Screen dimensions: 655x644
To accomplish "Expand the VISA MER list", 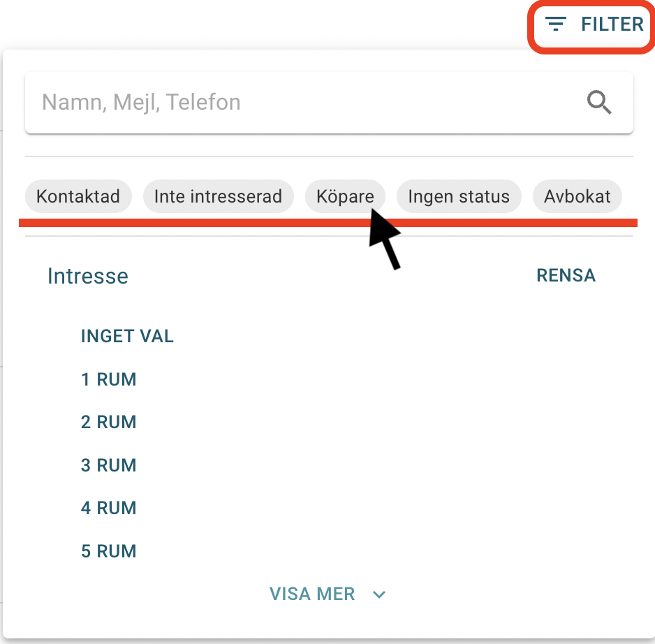I will click(312, 594).
